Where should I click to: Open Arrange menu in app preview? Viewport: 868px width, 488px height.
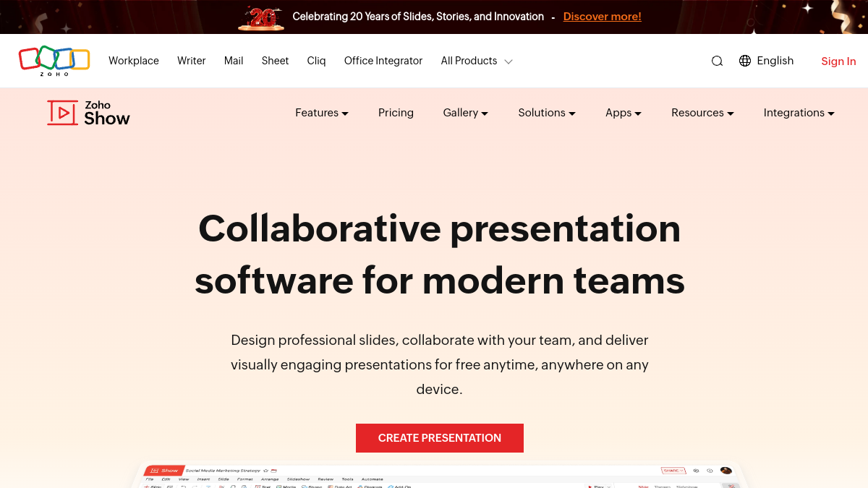pos(270,479)
